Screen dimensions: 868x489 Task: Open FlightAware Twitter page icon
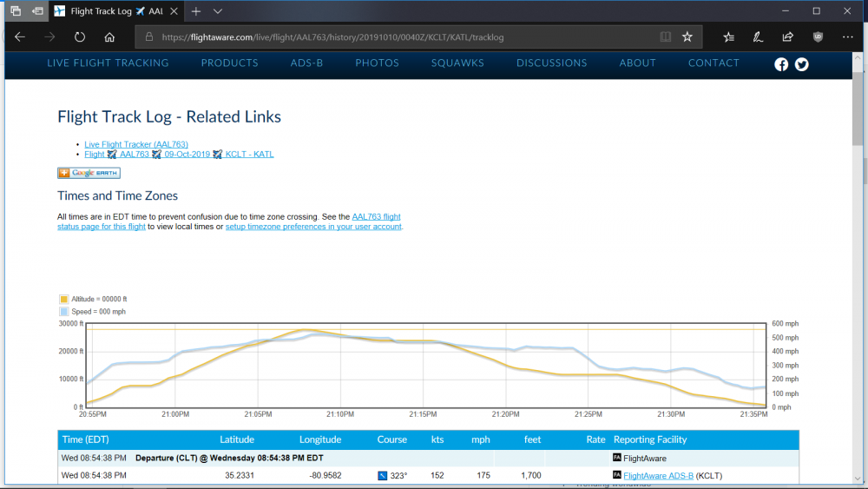[801, 64]
